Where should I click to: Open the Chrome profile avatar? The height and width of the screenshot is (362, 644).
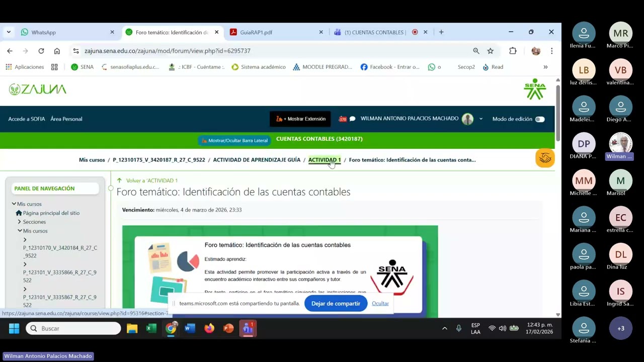(x=536, y=51)
